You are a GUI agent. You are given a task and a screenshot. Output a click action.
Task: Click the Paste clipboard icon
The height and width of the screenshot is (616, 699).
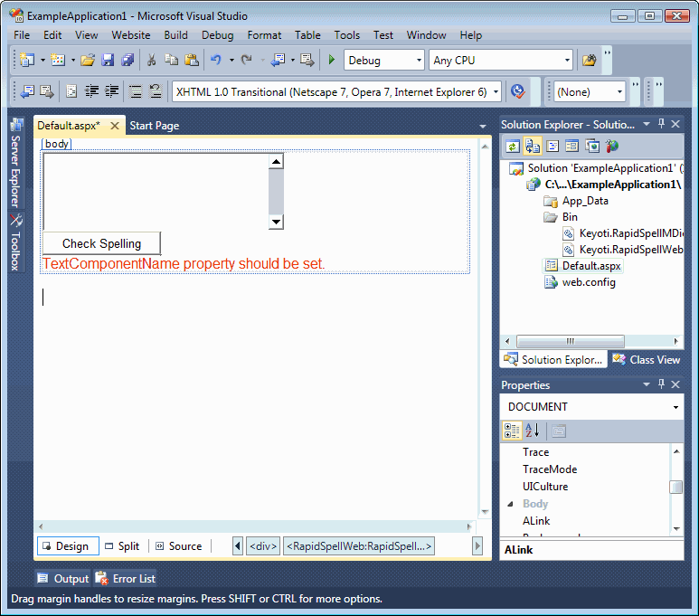coord(191,60)
